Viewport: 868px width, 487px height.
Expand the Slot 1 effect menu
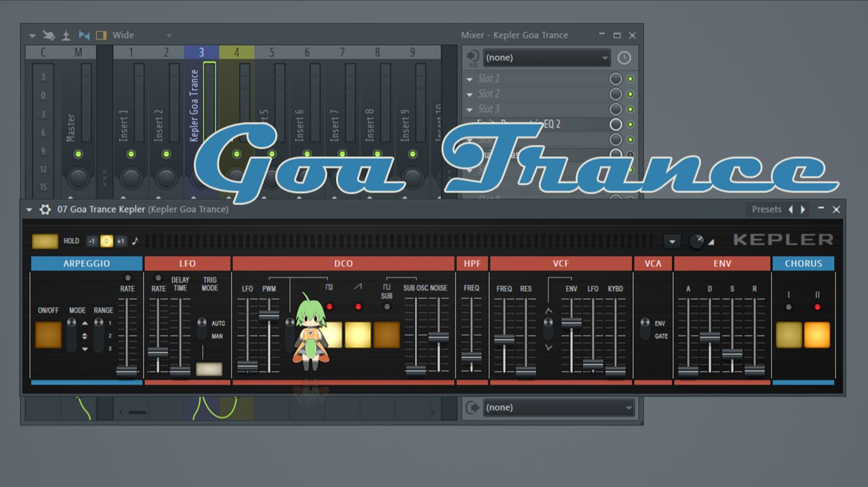coord(470,79)
